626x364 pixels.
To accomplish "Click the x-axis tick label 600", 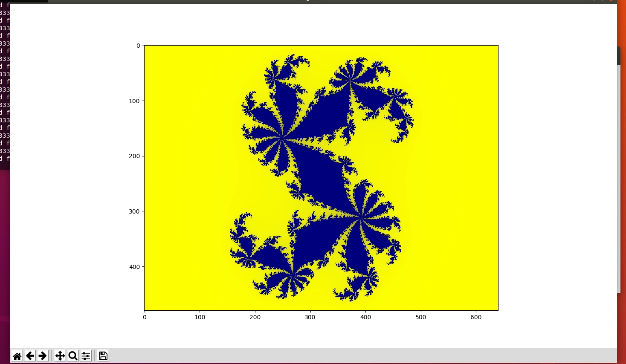I will 476,317.
